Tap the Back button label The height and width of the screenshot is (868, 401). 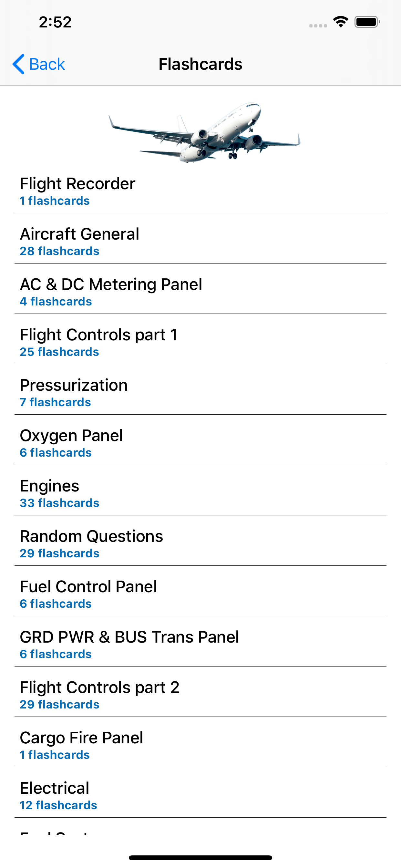coord(47,64)
